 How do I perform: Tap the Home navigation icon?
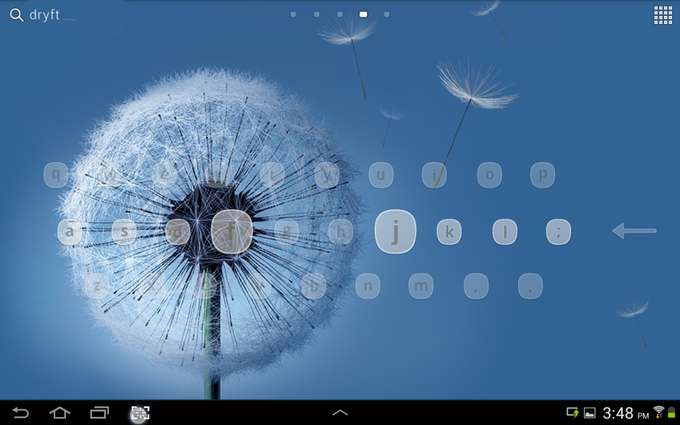[59, 412]
